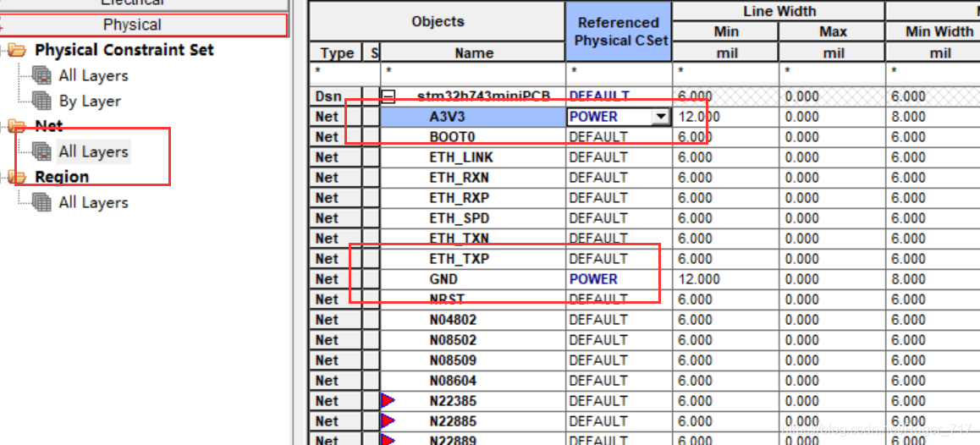Click the Referenced Physical CSet cell for GND
The width and height of the screenshot is (980, 445).
coord(618,279)
